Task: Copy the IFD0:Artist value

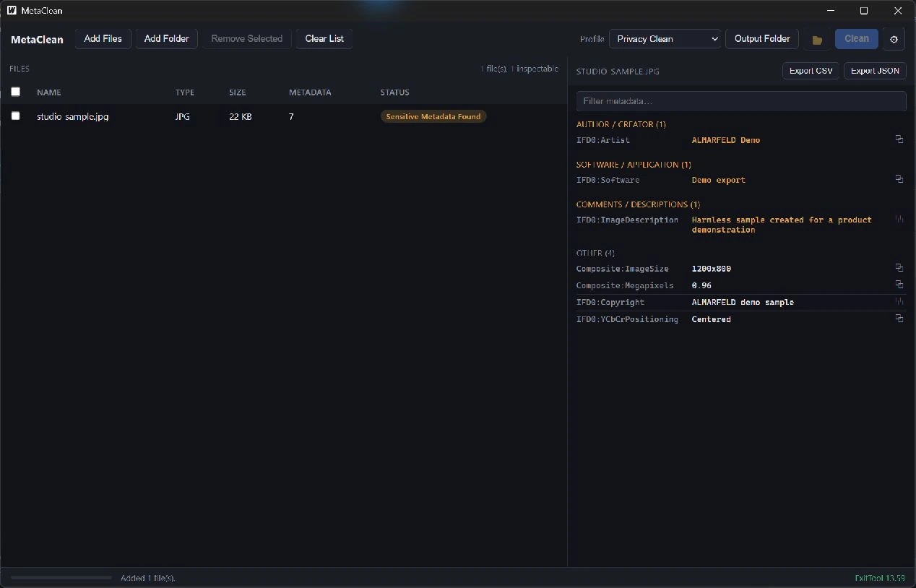Action: (x=899, y=139)
